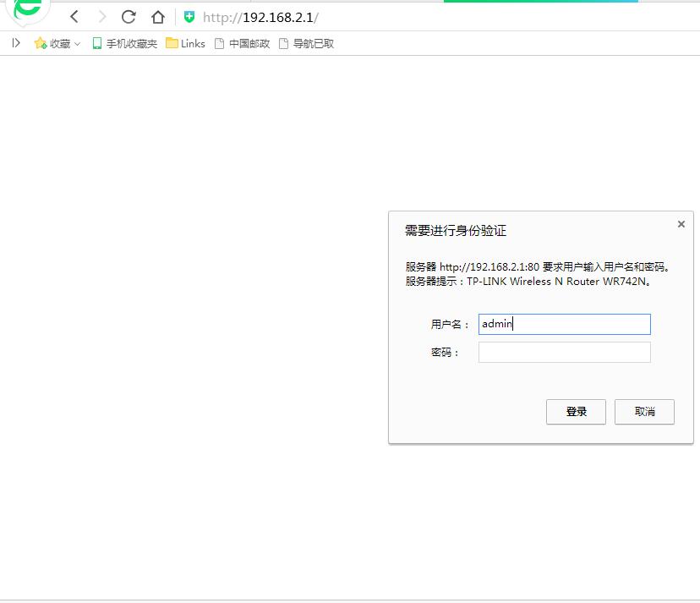Open the 中国邮政 bookmark

(x=243, y=43)
